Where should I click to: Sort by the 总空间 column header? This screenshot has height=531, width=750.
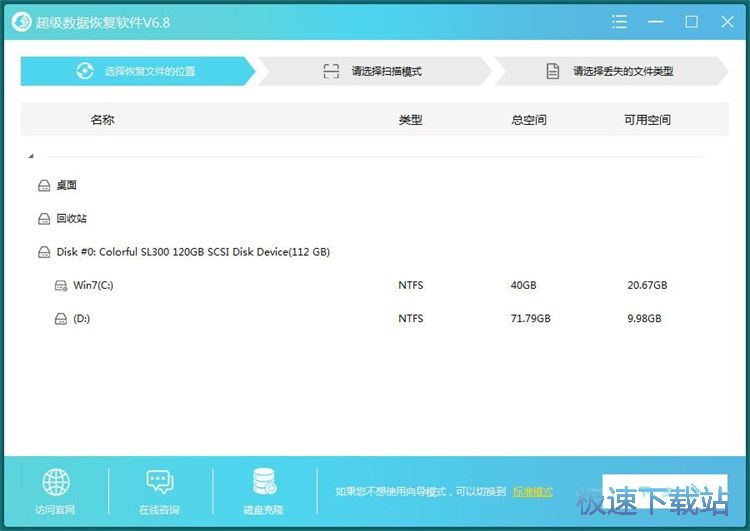(528, 120)
